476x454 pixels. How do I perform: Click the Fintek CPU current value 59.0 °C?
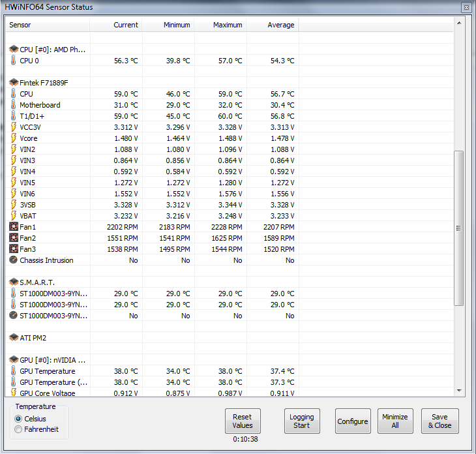[126, 94]
